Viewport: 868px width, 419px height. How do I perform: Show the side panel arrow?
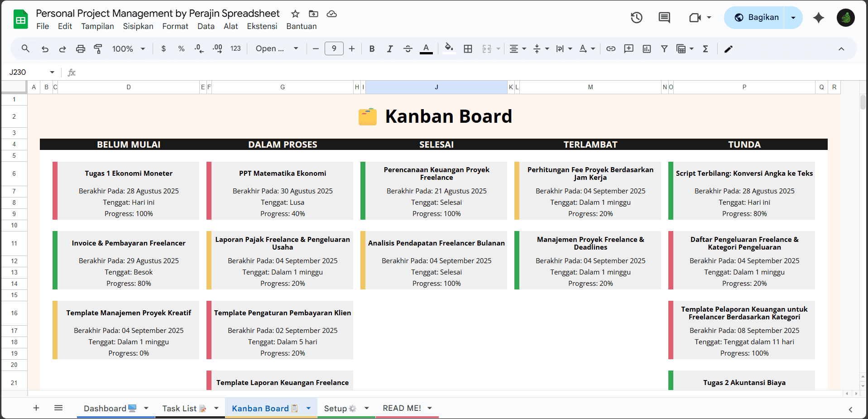850,409
